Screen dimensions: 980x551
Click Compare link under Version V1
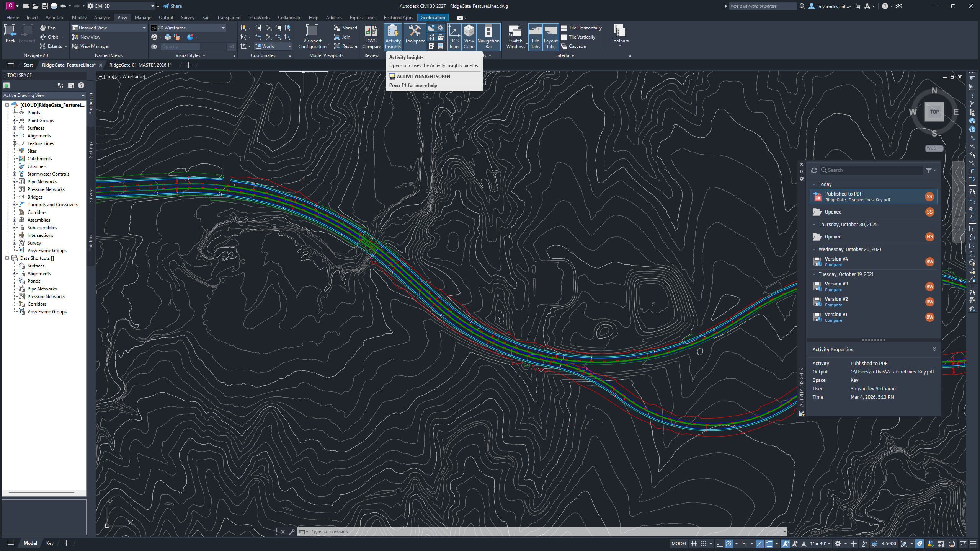pos(833,321)
